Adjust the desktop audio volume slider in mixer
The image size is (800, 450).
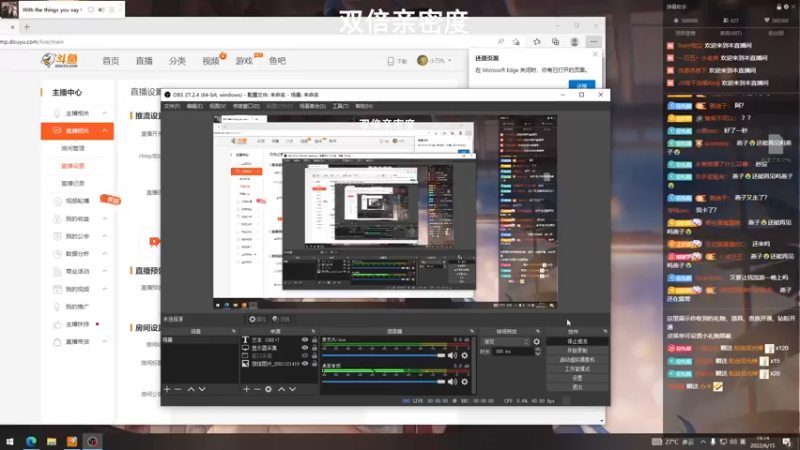pyautogui.click(x=384, y=381)
